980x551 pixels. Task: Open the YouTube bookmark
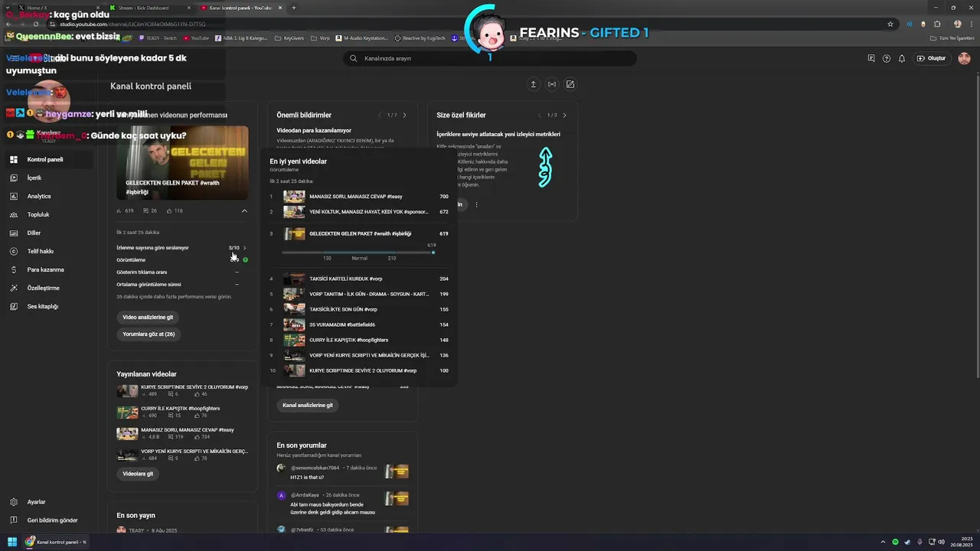[x=195, y=37]
